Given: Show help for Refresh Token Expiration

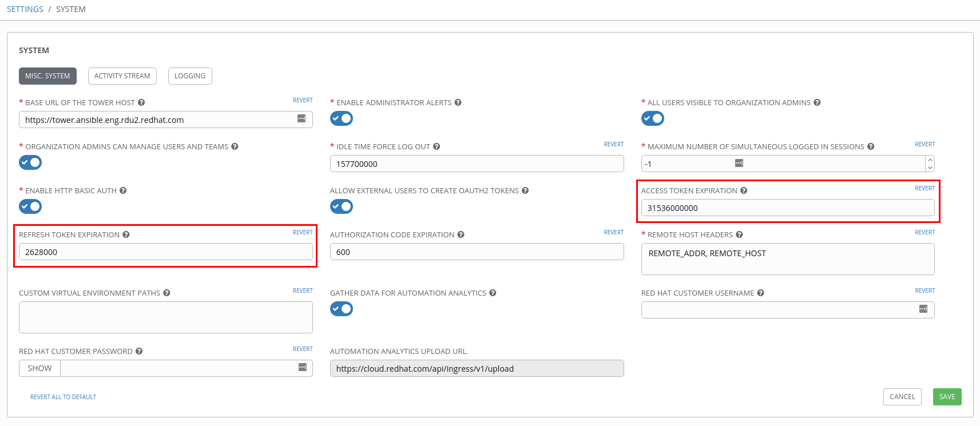Looking at the screenshot, I should click(126, 235).
